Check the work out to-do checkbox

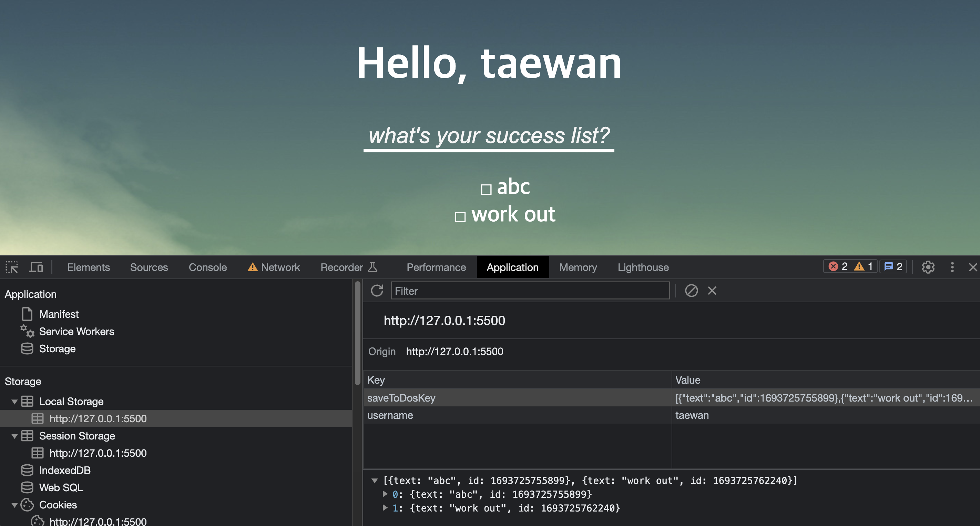tap(460, 217)
